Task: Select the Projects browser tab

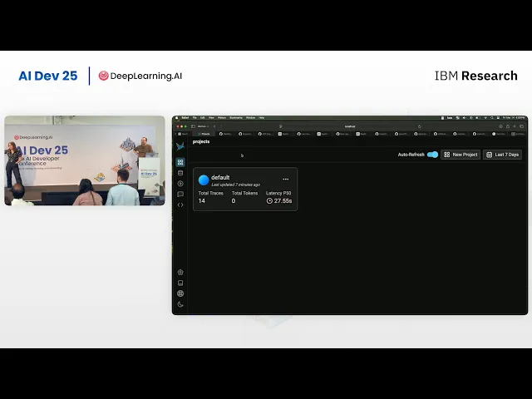Action: tap(204, 133)
